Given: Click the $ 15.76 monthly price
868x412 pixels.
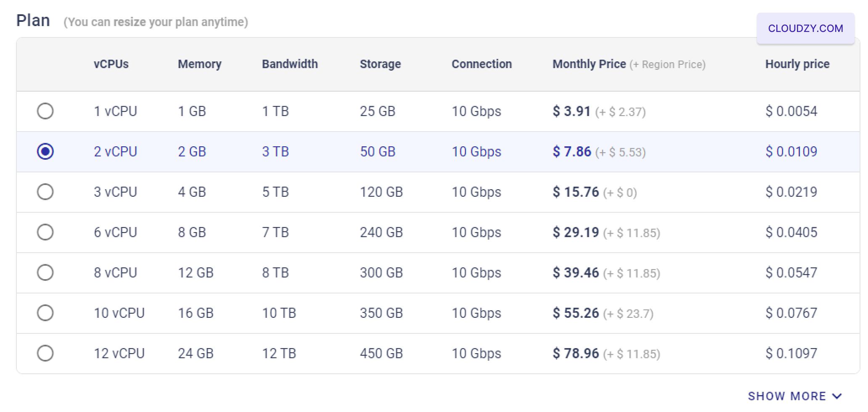Looking at the screenshot, I should click(576, 192).
